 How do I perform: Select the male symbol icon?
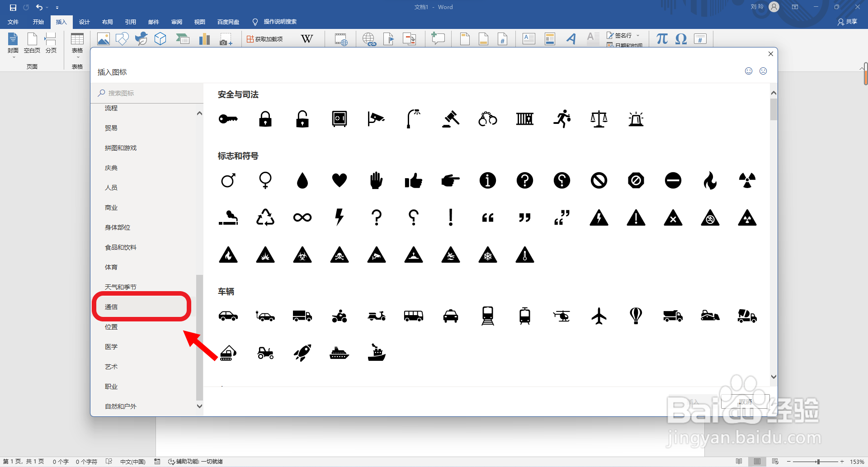click(x=228, y=180)
